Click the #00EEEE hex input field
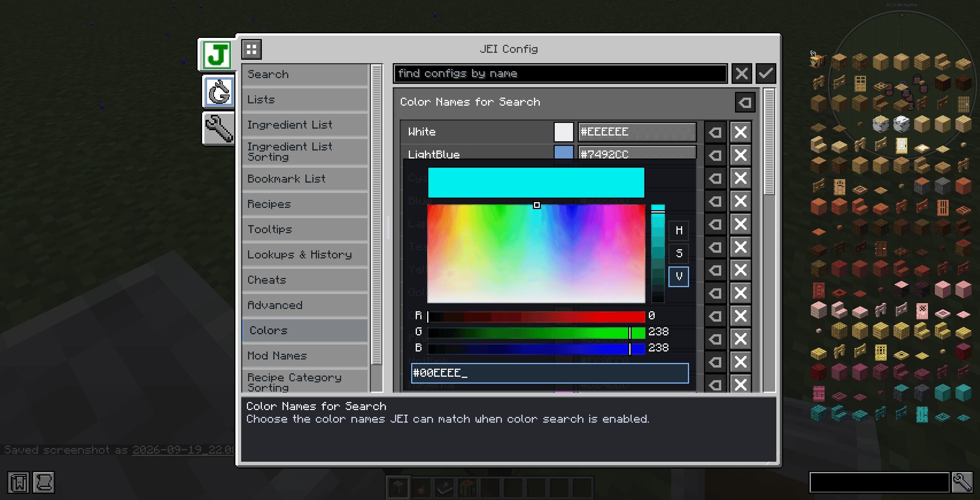 point(550,373)
